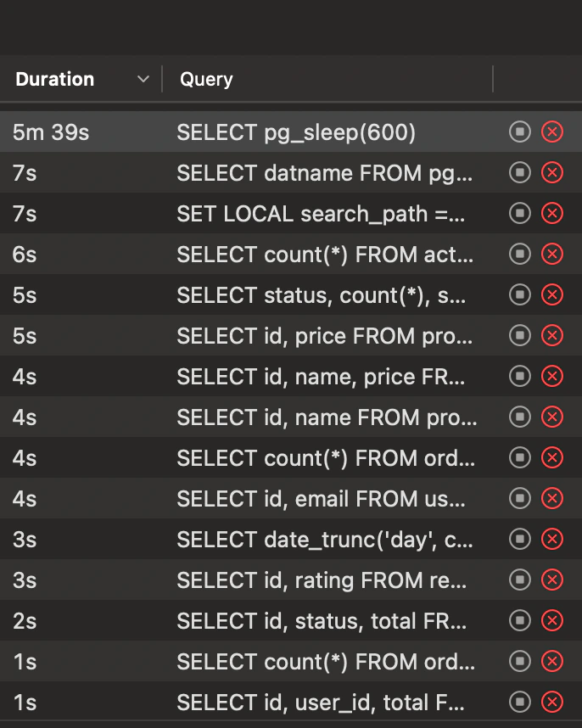Select the SELECT id, status, total FR... text
582x728 pixels.
[x=322, y=621]
